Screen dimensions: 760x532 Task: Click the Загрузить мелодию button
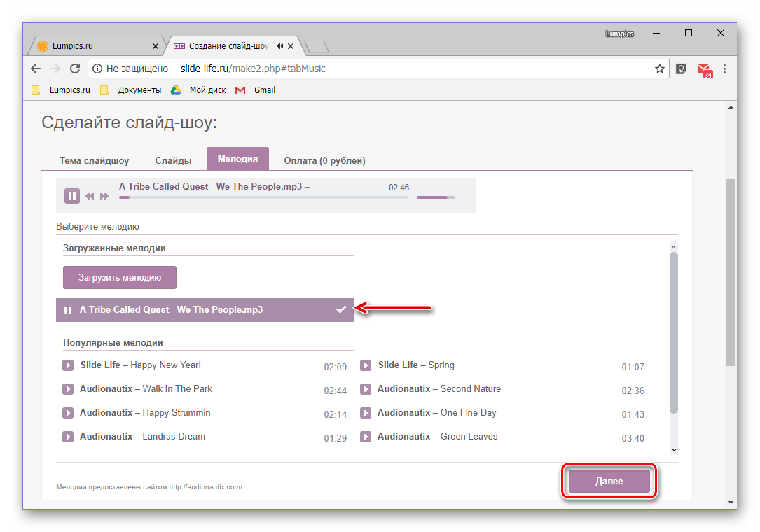(120, 278)
